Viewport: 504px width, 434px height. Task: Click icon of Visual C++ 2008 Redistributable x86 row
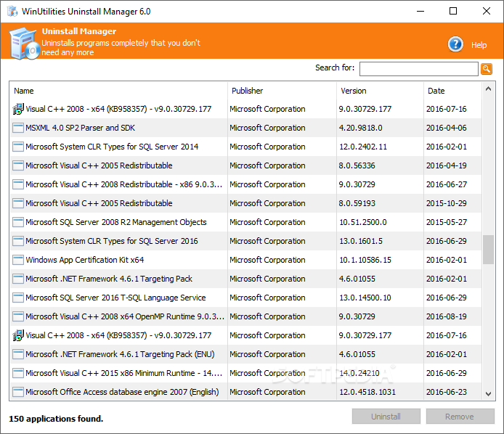click(18, 184)
